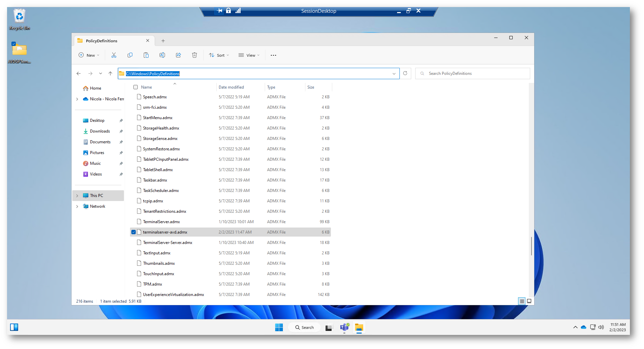Viewport: 644px width, 349px height.
Task: Open Documents in navigation pane
Action: pyautogui.click(x=100, y=142)
